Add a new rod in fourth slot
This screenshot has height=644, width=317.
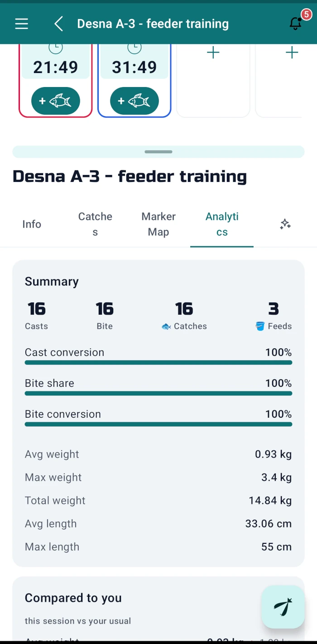coord(292,53)
